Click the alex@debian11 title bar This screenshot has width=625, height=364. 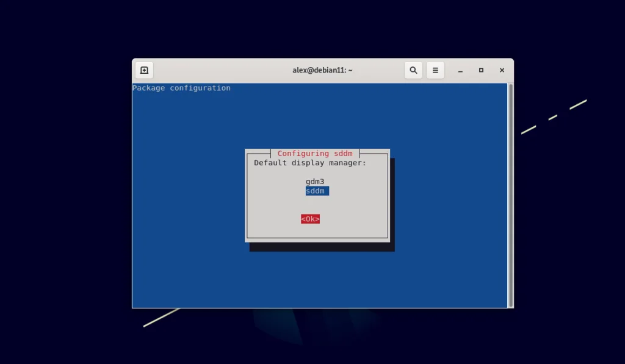(322, 70)
